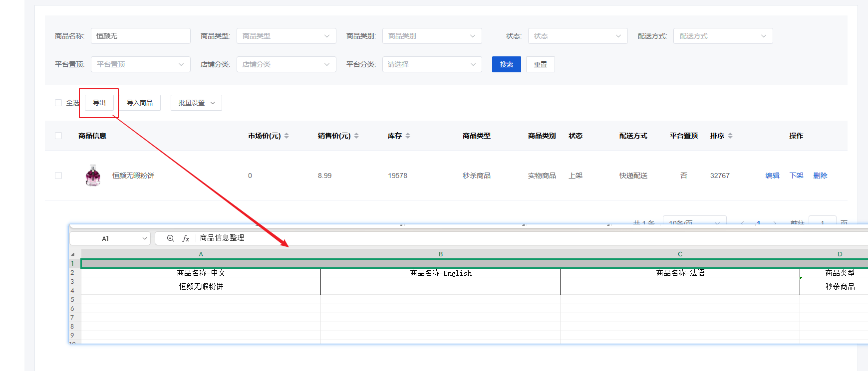Image resolution: width=868 pixels, height=371 pixels.
Task: Click the sale price 8.99 cell
Action: tap(325, 176)
